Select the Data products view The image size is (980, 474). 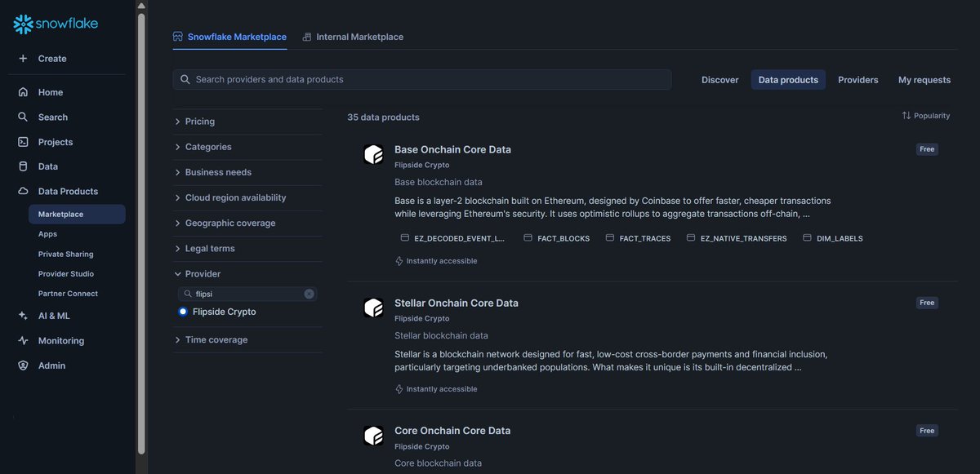click(x=788, y=80)
